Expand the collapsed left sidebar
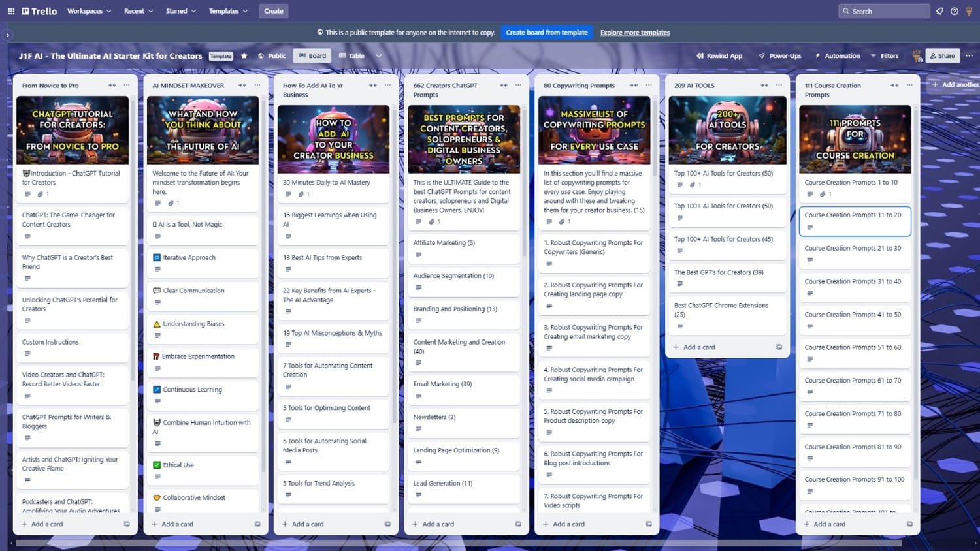The width and height of the screenshot is (980, 551). (x=7, y=35)
